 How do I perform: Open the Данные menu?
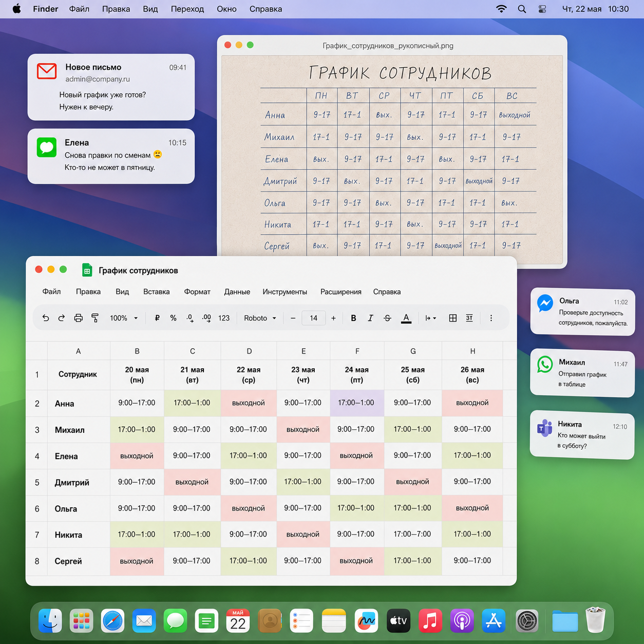tap(237, 291)
